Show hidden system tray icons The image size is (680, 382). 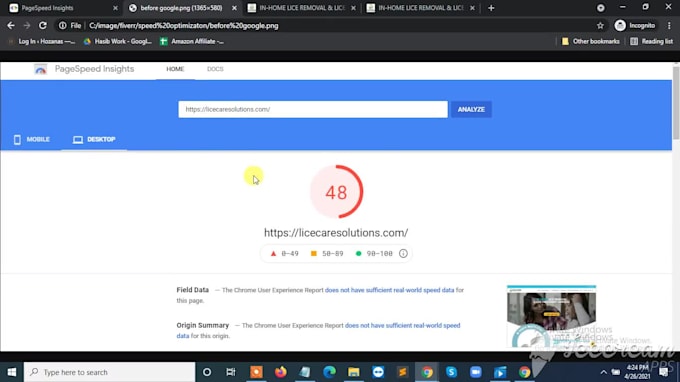(603, 372)
